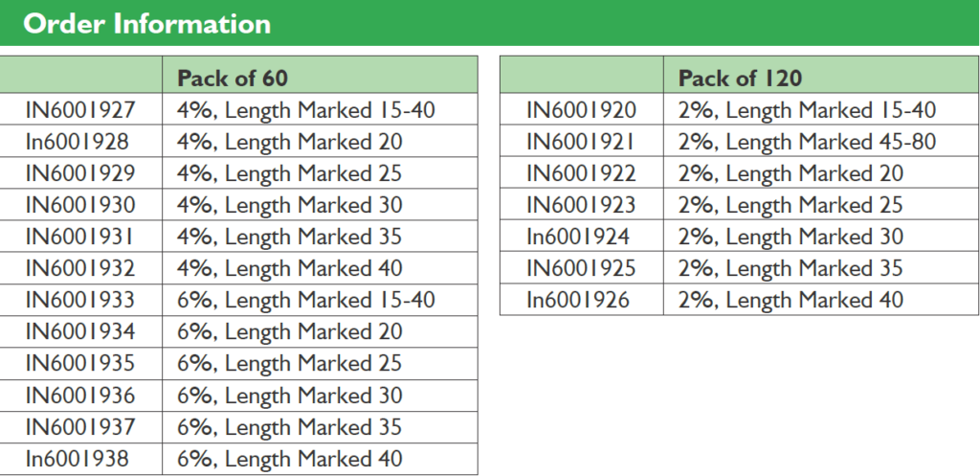Click the 2%, Length Marked 30 description

tap(791, 237)
